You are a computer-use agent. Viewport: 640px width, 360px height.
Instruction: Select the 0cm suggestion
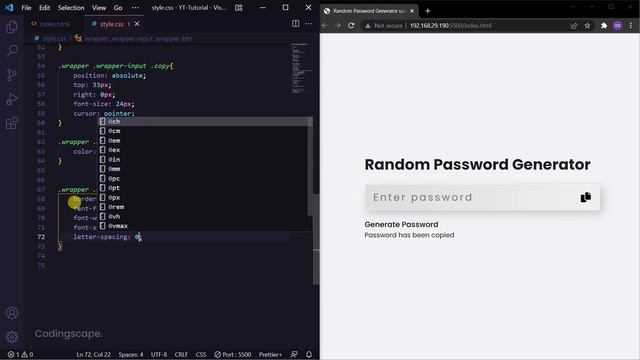coord(205,131)
